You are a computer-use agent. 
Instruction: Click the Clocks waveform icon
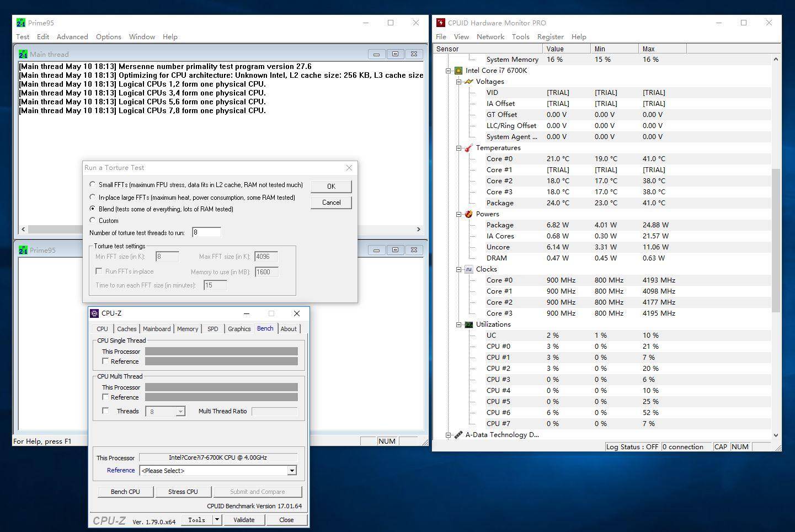click(x=468, y=269)
